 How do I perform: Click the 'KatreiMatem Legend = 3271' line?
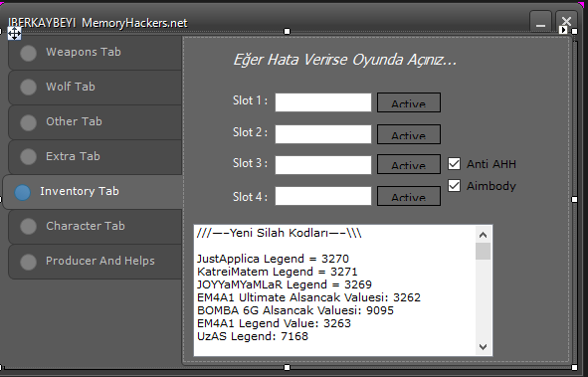278,272
